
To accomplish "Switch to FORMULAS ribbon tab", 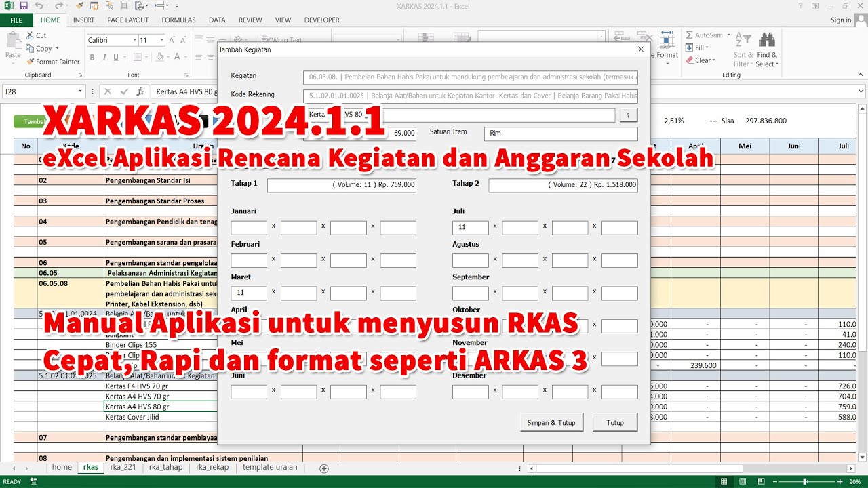I will point(178,20).
